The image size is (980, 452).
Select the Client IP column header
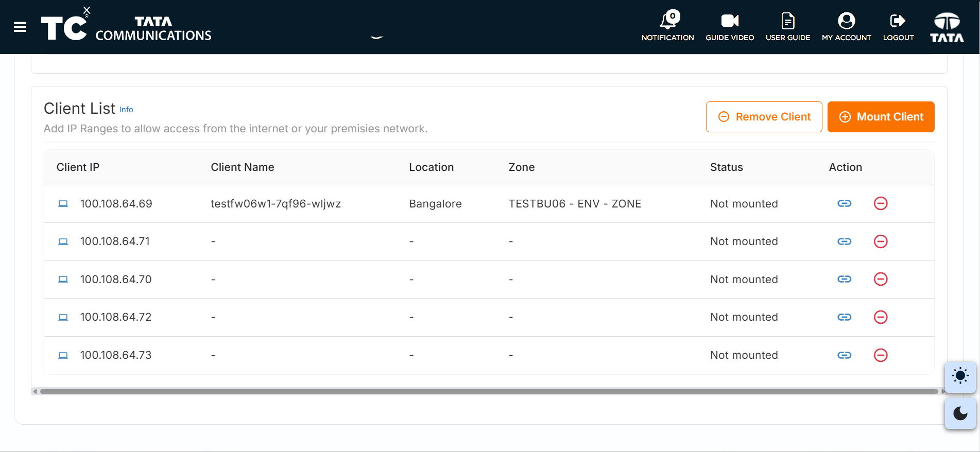pyautogui.click(x=78, y=167)
